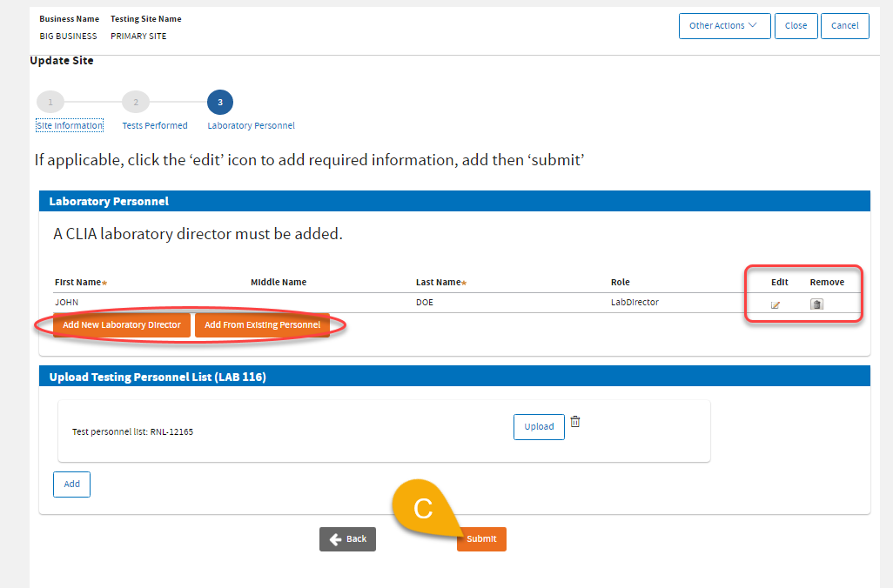This screenshot has width=893, height=588.
Task: Expand the Other Actions dropdown
Action: [x=723, y=26]
